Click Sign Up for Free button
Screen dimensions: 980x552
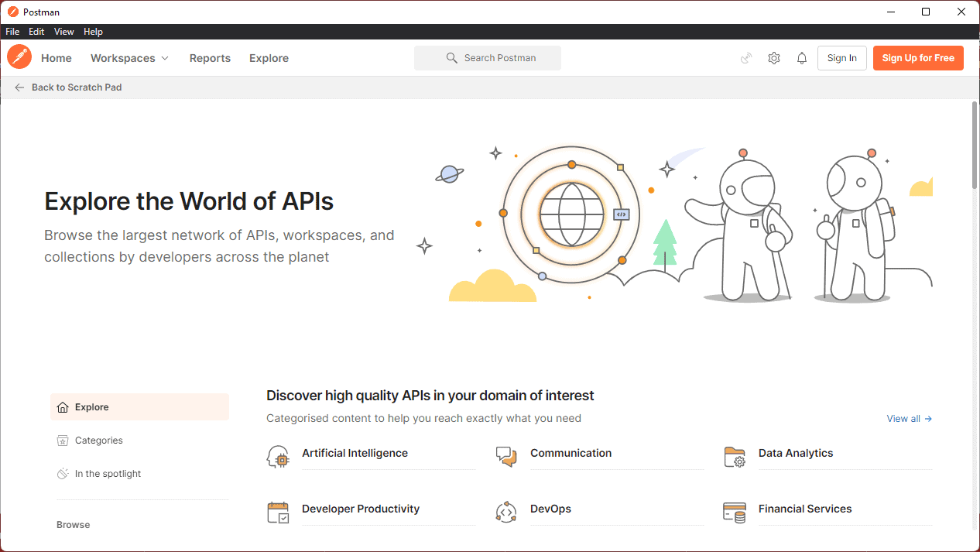[918, 58]
